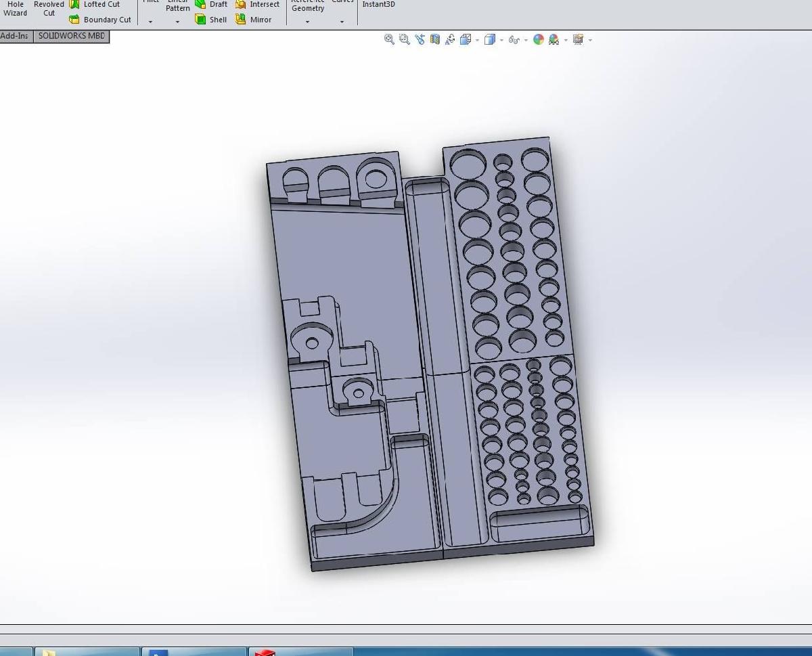Select the Zoom to Area icon

[404, 39]
